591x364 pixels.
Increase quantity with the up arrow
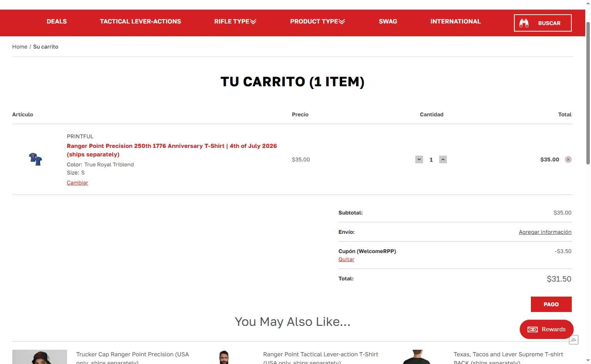pos(443,159)
